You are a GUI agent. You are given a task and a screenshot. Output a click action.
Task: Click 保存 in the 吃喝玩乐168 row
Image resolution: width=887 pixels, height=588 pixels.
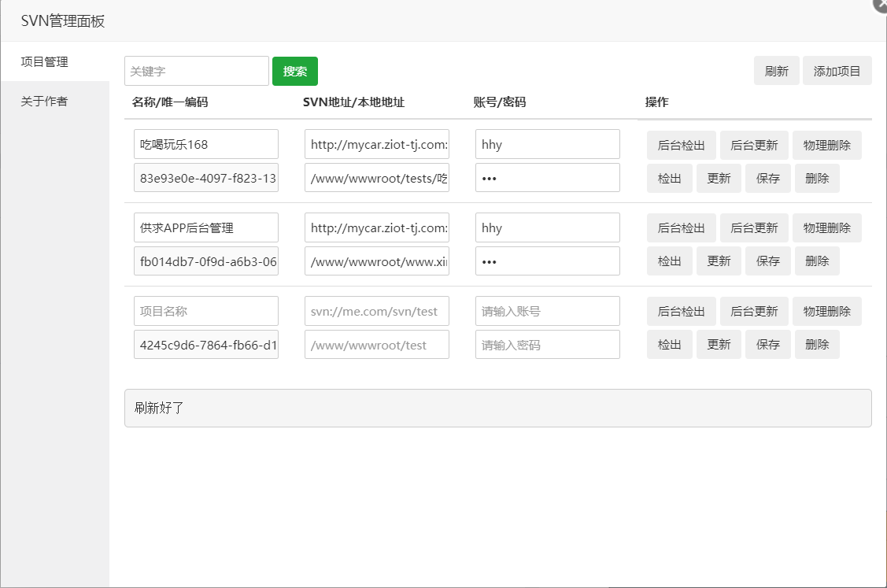click(x=767, y=179)
